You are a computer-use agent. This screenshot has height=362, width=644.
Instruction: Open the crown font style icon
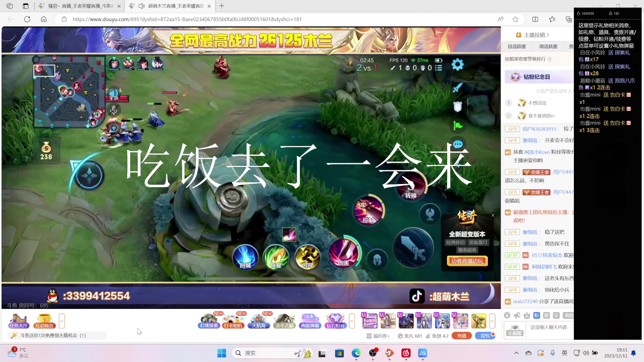[527, 315]
